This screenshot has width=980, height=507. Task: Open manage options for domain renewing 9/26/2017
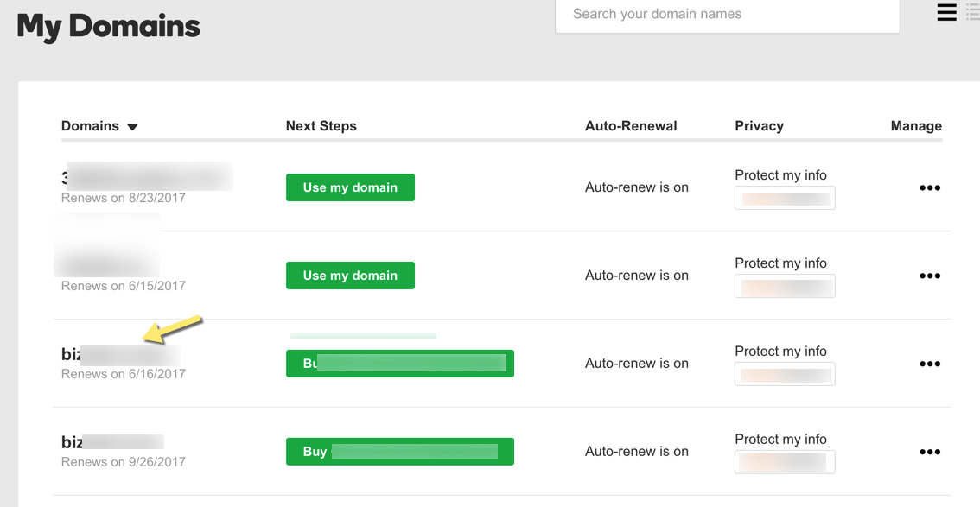930,452
